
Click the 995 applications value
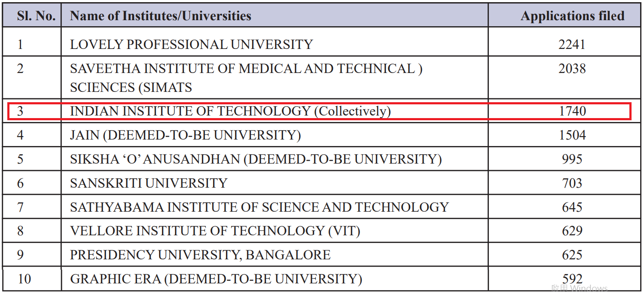[x=572, y=159]
